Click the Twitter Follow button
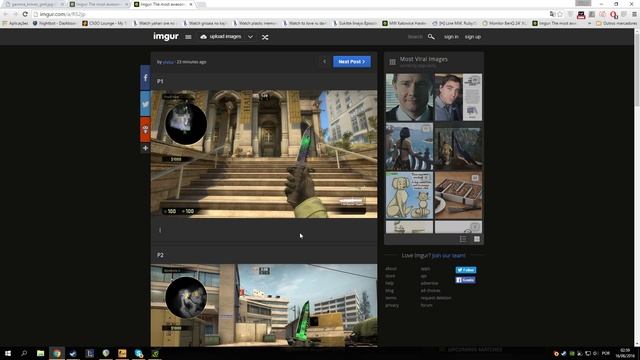Screen dimensions: 640x360 click(466, 270)
